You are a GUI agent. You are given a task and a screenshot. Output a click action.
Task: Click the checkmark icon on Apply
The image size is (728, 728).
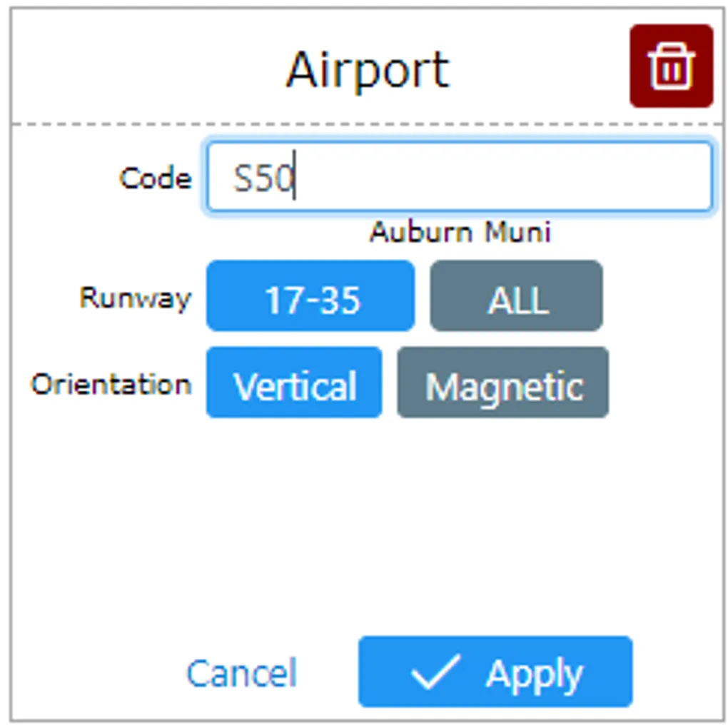(x=436, y=672)
